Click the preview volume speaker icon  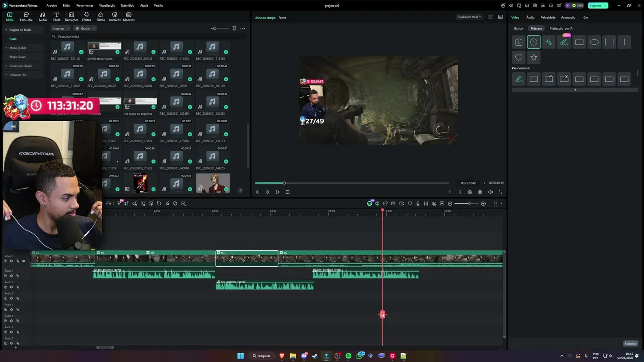pyautogui.click(x=490, y=192)
